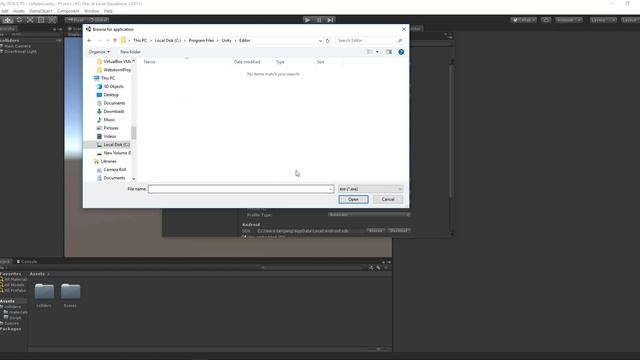The image size is (640, 360).
Task: Open view options dropdown arrow
Action: coord(377,52)
